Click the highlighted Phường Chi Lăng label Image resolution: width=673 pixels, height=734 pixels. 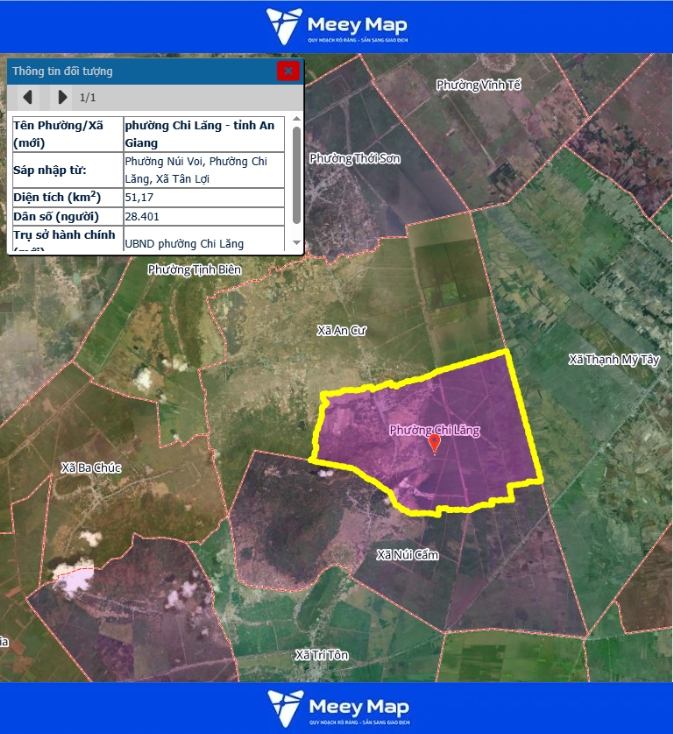(x=434, y=430)
